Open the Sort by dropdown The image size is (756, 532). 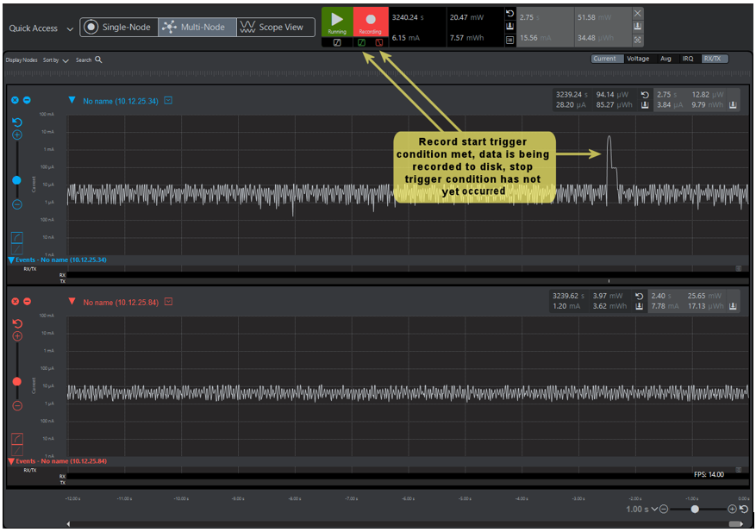(x=56, y=60)
